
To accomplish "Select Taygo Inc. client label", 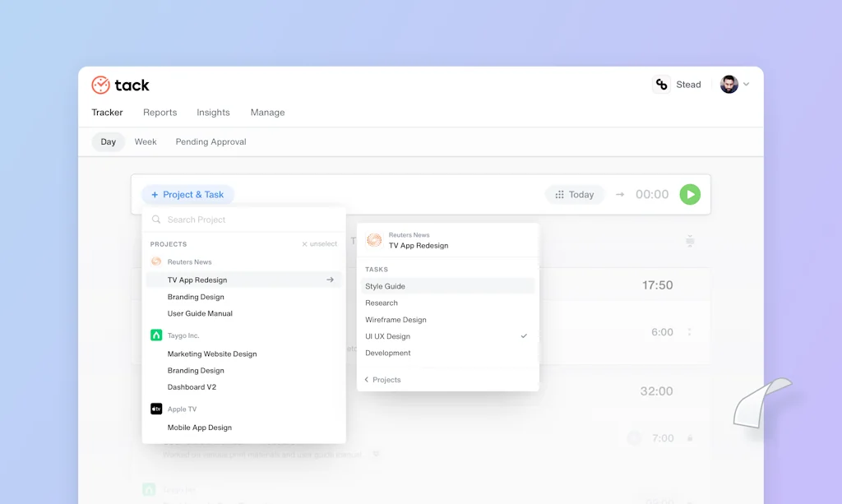I will pyautogui.click(x=183, y=335).
